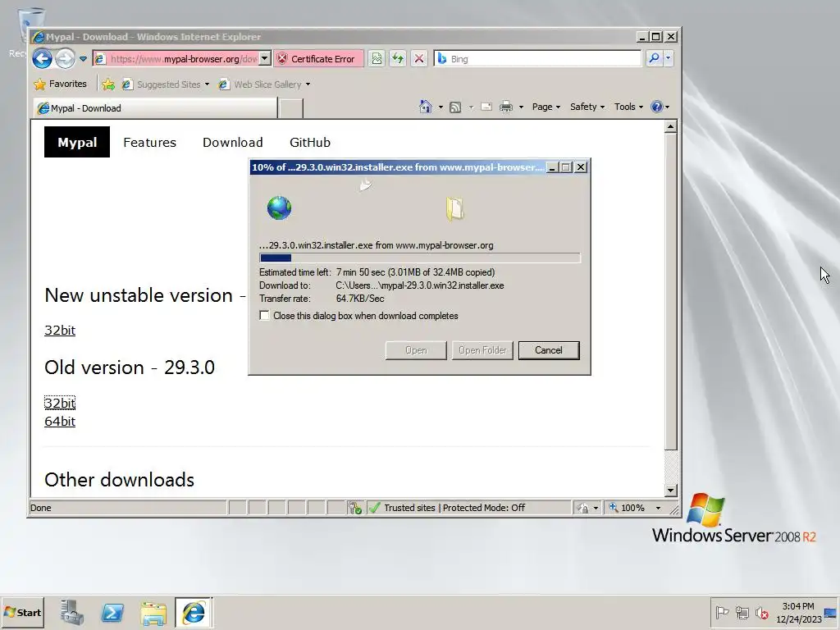Open the Safety menu
This screenshot has width=840, height=630.
click(587, 107)
